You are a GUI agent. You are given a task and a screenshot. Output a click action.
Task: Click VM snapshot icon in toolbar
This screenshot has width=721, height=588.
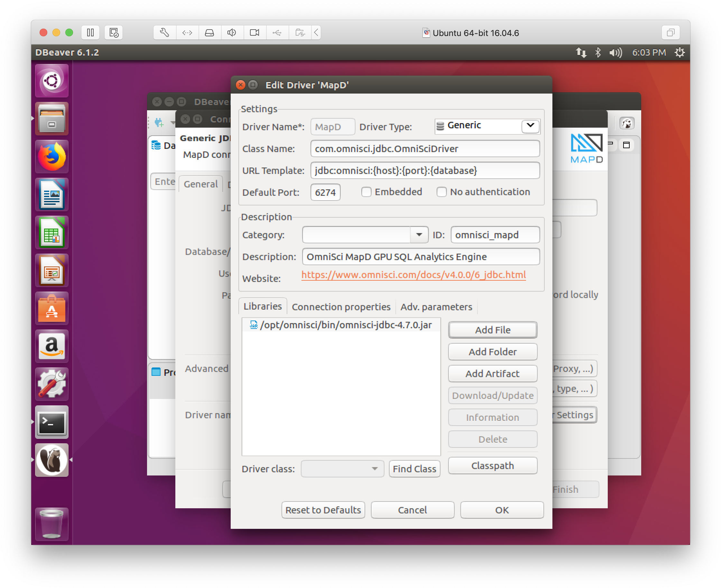[114, 32]
